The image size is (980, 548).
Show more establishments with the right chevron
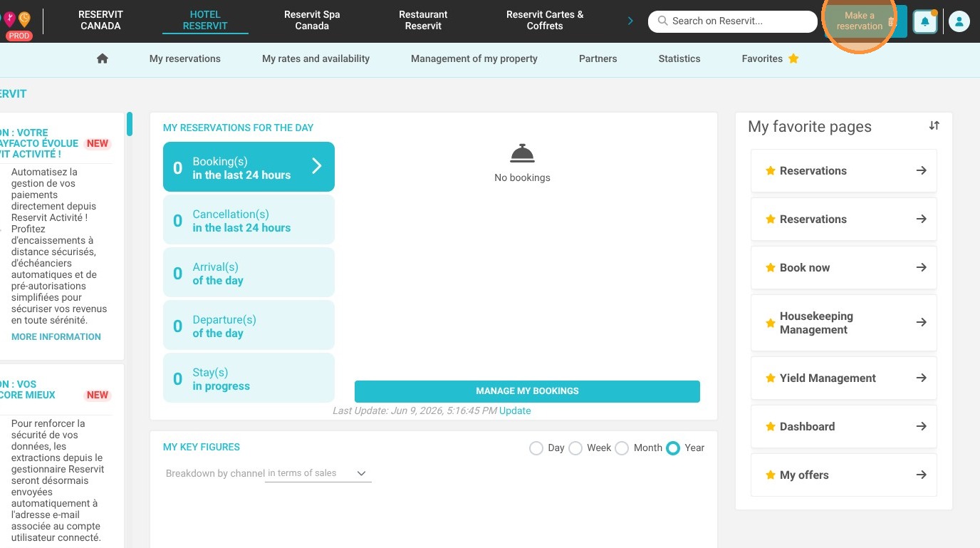pyautogui.click(x=630, y=21)
